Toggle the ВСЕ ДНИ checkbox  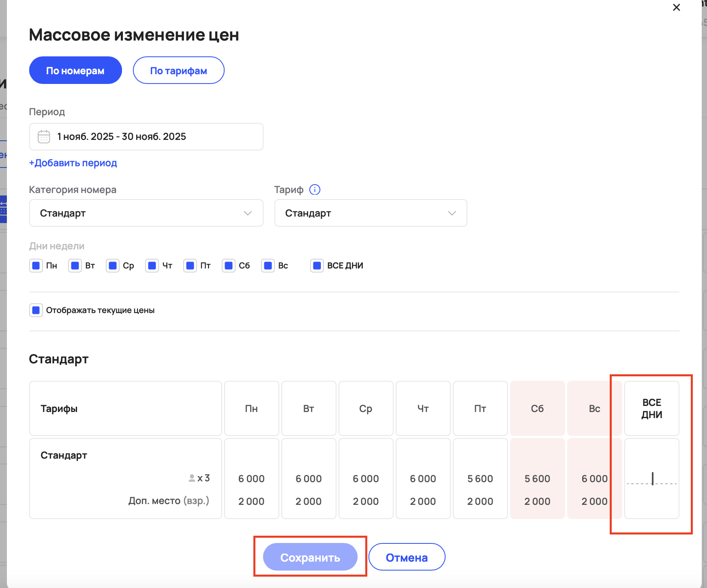(317, 266)
